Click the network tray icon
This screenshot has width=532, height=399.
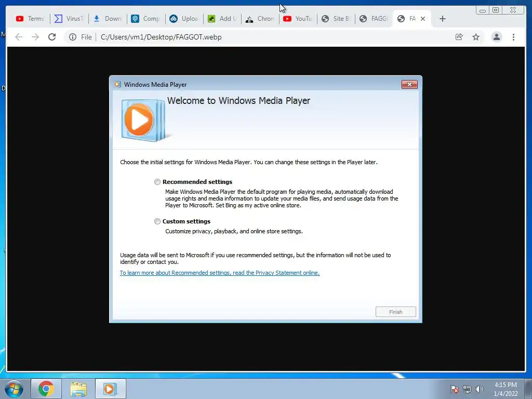pos(467,389)
